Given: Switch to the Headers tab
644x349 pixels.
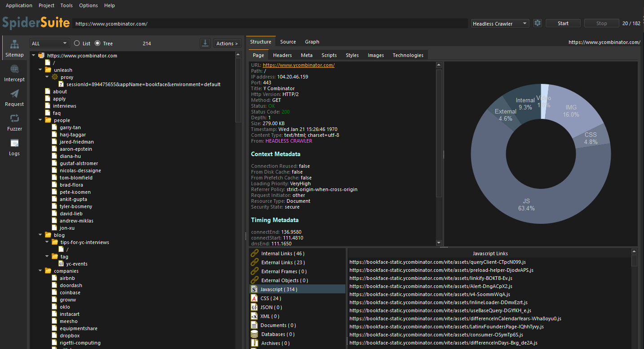Looking at the screenshot, I should (x=282, y=55).
